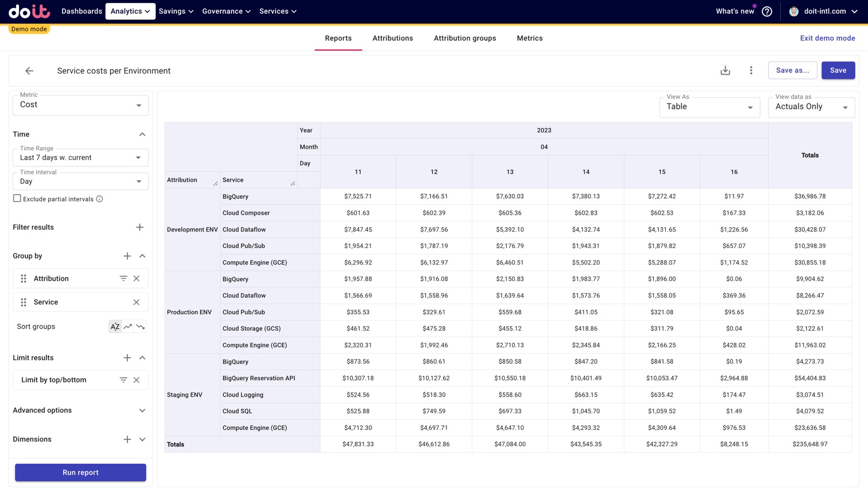
Task: Switch to the Attribution groups tab
Action: click(x=464, y=38)
